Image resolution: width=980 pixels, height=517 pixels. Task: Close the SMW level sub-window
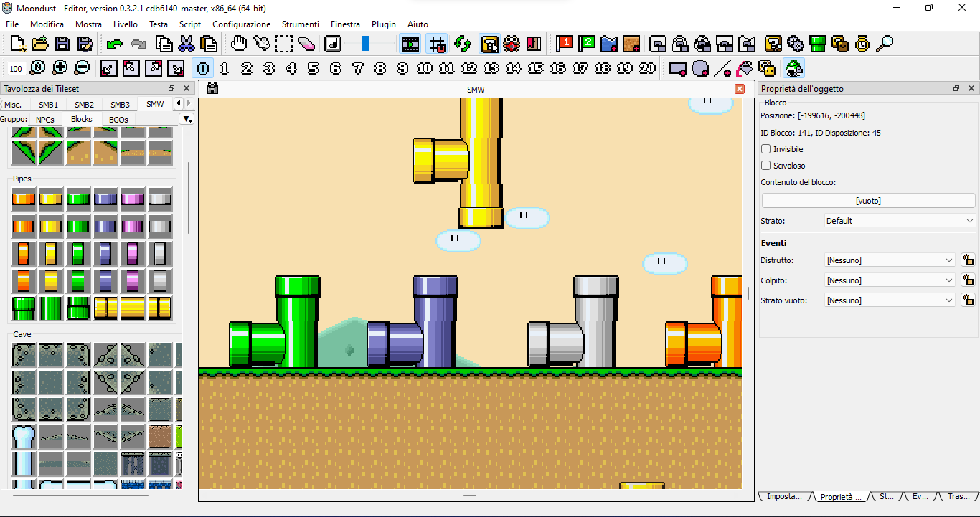click(x=740, y=89)
